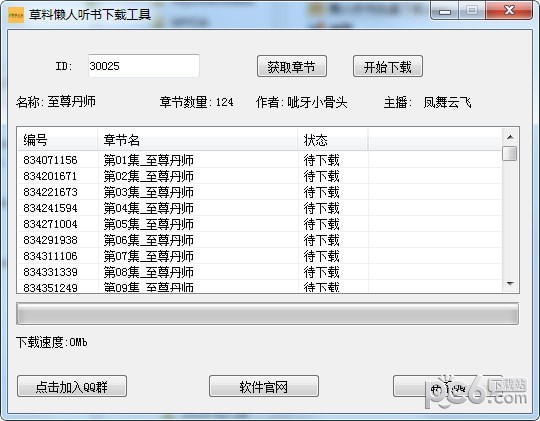Click the scroll down arrow of list
Viewport: 540px width, 421px height.
click(x=510, y=284)
